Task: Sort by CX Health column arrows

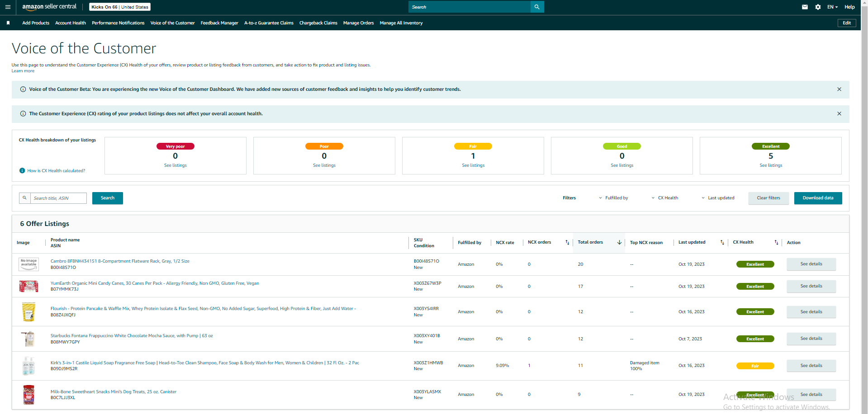Action: point(776,243)
